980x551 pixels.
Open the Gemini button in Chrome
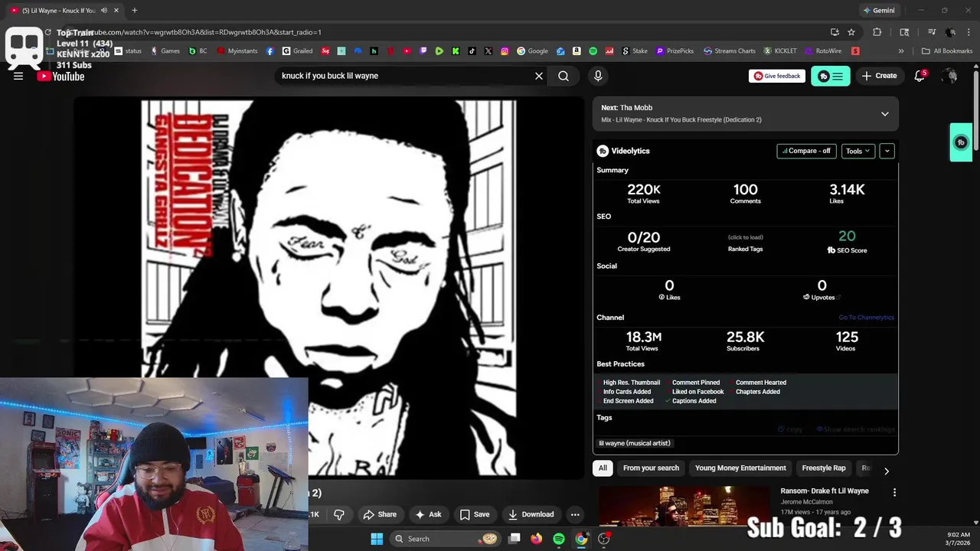point(879,11)
